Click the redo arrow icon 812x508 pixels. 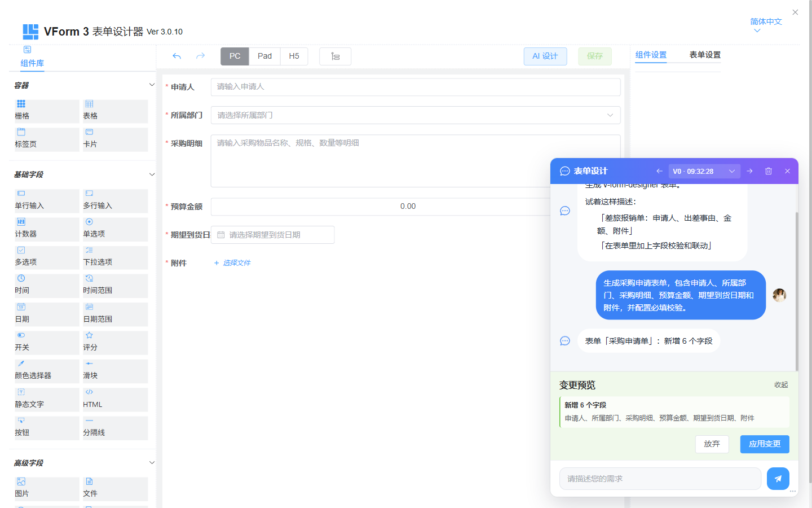coord(200,56)
